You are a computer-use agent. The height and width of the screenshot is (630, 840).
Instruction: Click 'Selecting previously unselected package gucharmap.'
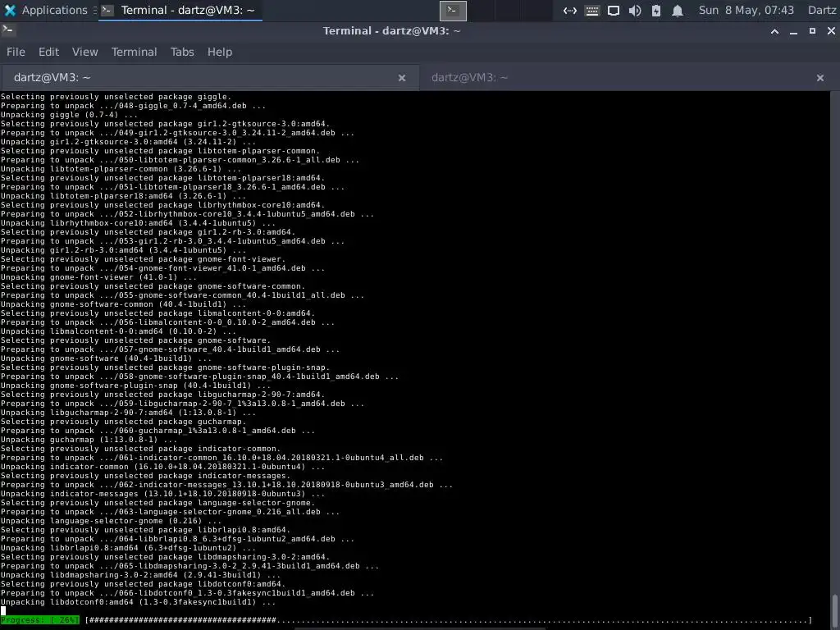[x=123, y=422]
